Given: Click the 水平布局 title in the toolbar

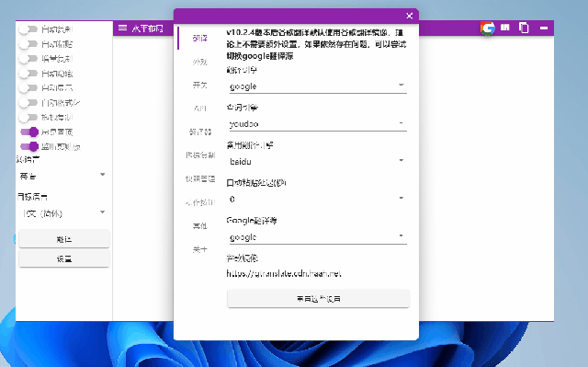Looking at the screenshot, I should tap(147, 29).
